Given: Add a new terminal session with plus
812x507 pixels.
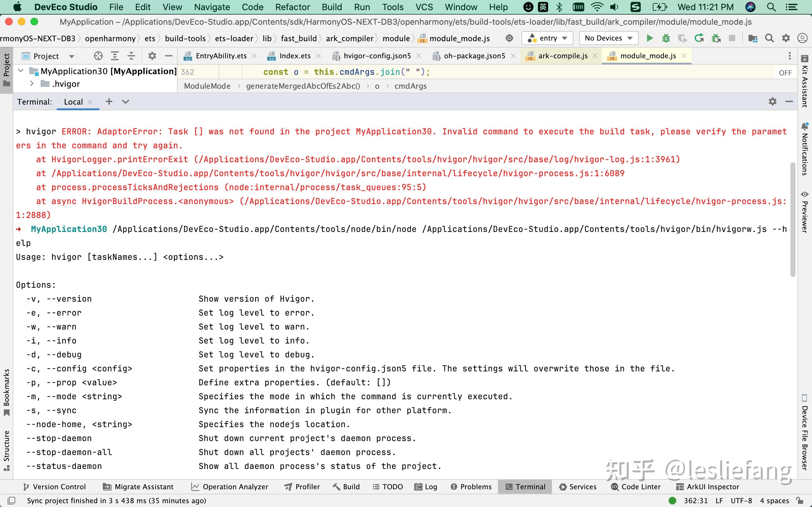Looking at the screenshot, I should pos(109,102).
